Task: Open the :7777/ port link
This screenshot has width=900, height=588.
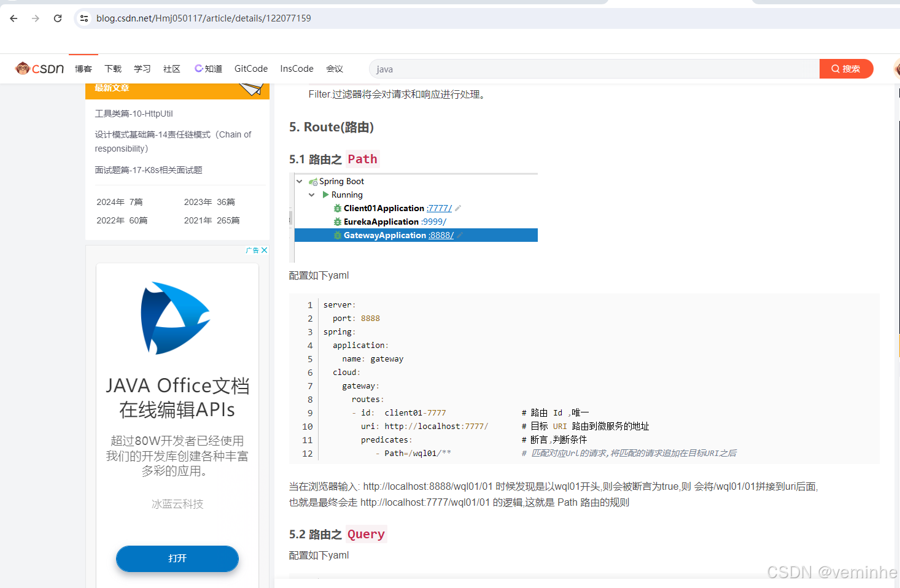Action: tap(440, 208)
